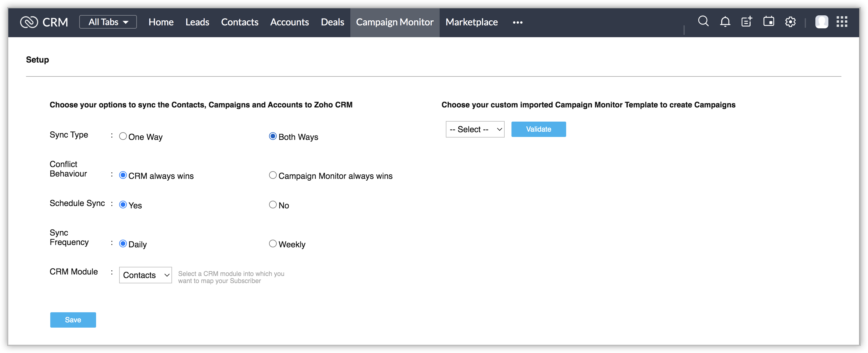
Task: Click the User profile icon
Action: click(822, 22)
